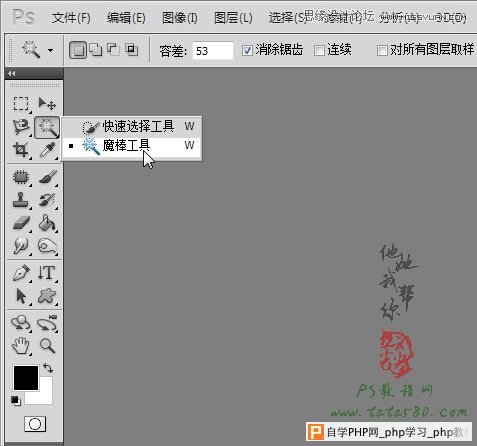
Task: Select the Pen tool
Action: (x=21, y=273)
